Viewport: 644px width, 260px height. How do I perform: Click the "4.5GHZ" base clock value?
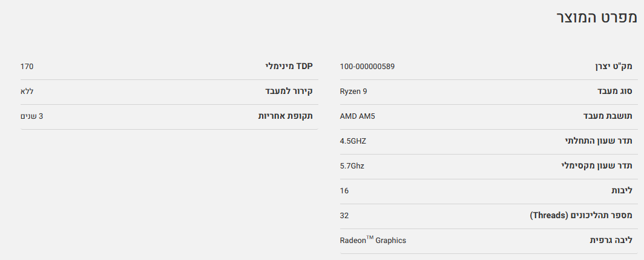(353, 141)
